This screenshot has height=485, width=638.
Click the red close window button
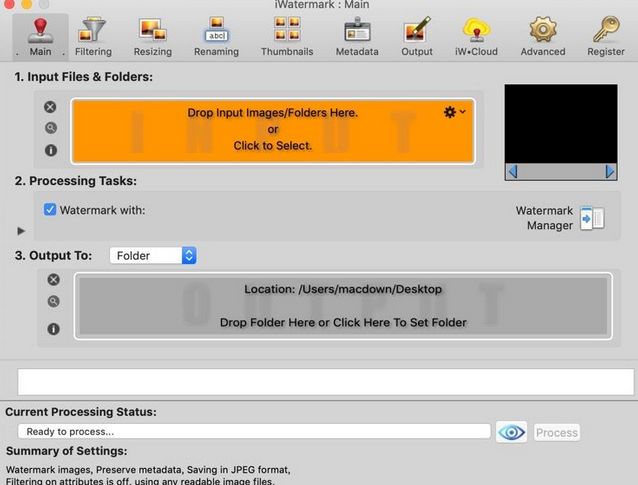pos(9,4)
